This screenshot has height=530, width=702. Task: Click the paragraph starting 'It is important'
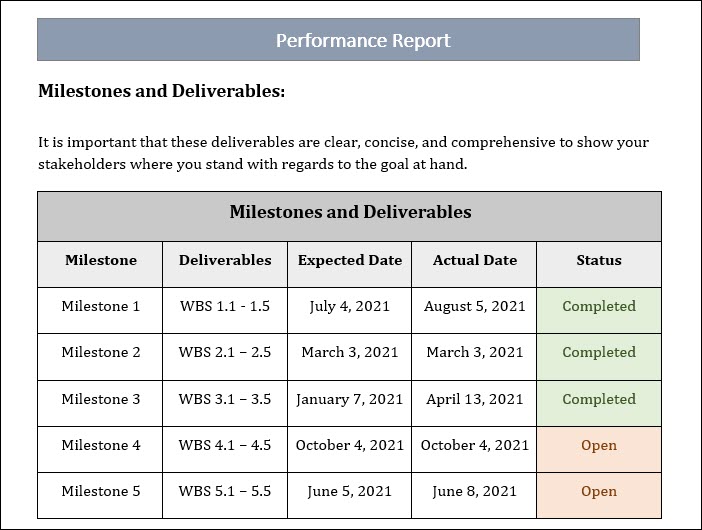tap(343, 153)
